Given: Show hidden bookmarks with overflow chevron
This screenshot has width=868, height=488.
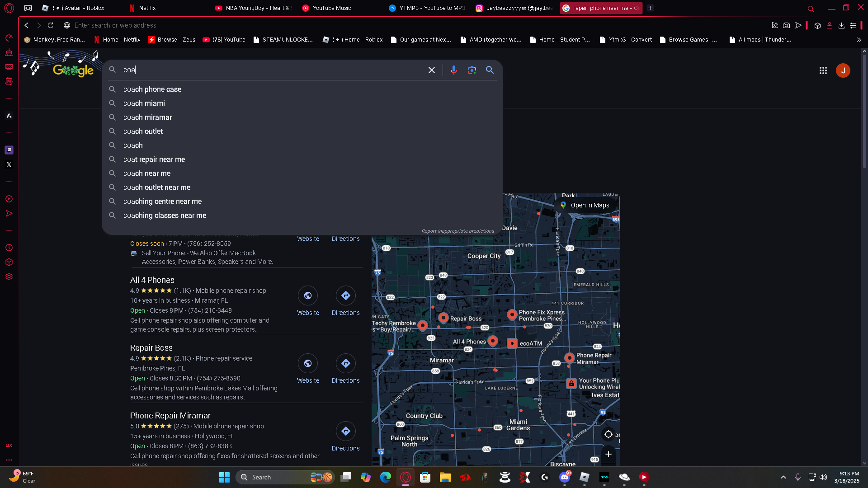Looking at the screenshot, I should coord(859,40).
